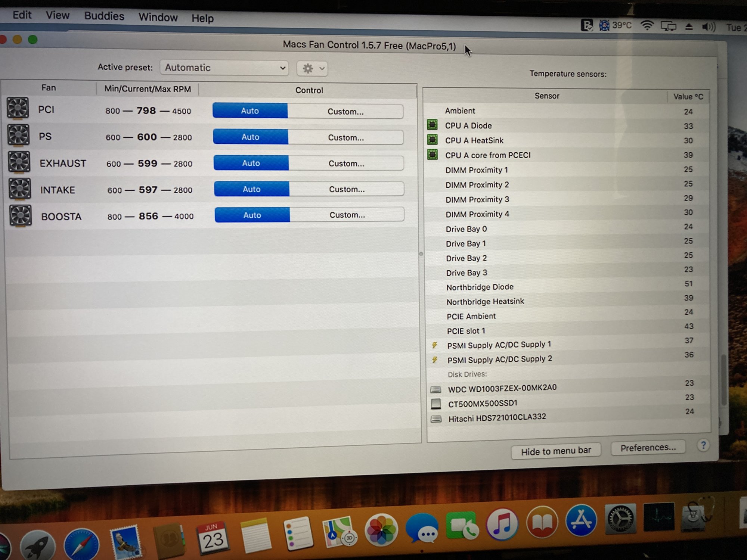Click the PCI fan icon
Image resolution: width=747 pixels, height=560 pixels.
[18, 108]
